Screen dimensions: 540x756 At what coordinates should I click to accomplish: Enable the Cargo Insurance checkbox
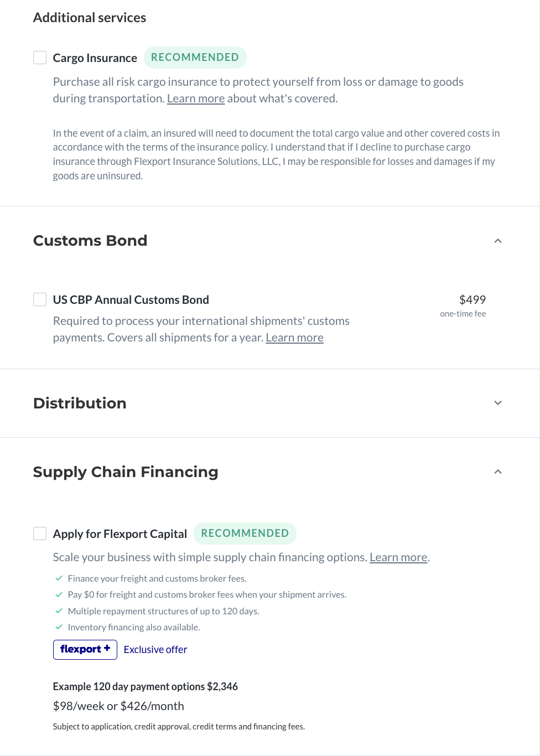[x=40, y=58]
